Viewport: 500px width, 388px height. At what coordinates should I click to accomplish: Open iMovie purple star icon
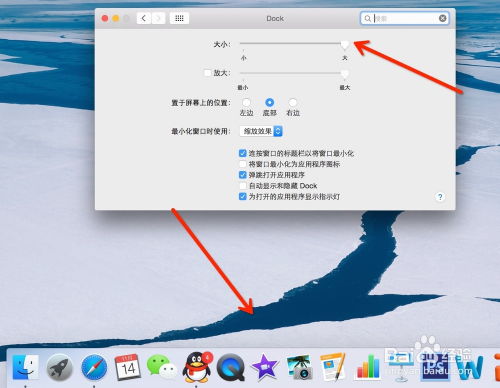coord(265,367)
